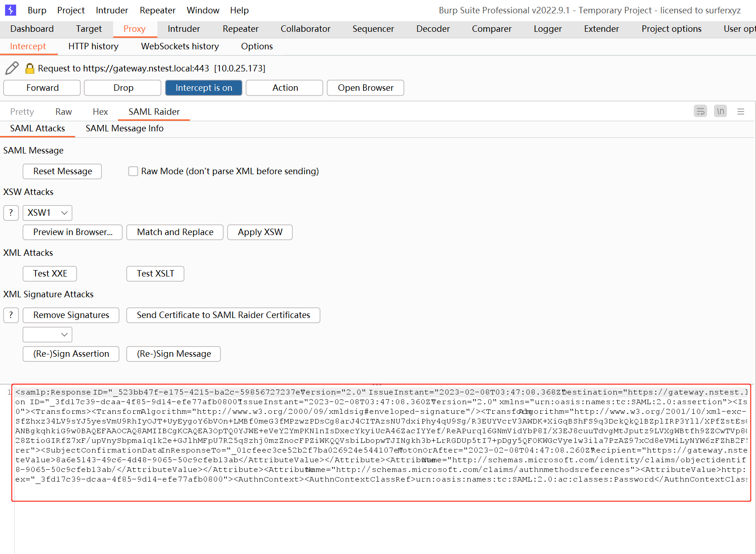Image resolution: width=756 pixels, height=554 pixels.
Task: Toggle the word wrap icon
Action: [x=700, y=111]
